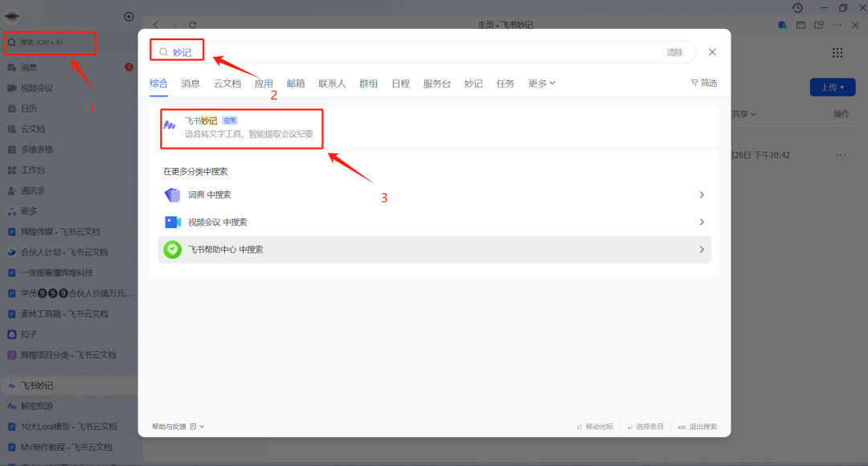The width and height of the screenshot is (868, 466).
Task: Open the history clock icon top right
Action: (x=796, y=8)
